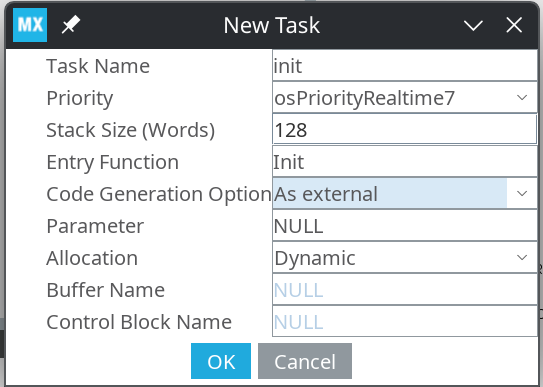Viewport: 543px width, 387px height.
Task: Click the New Task title text
Action: click(x=272, y=25)
